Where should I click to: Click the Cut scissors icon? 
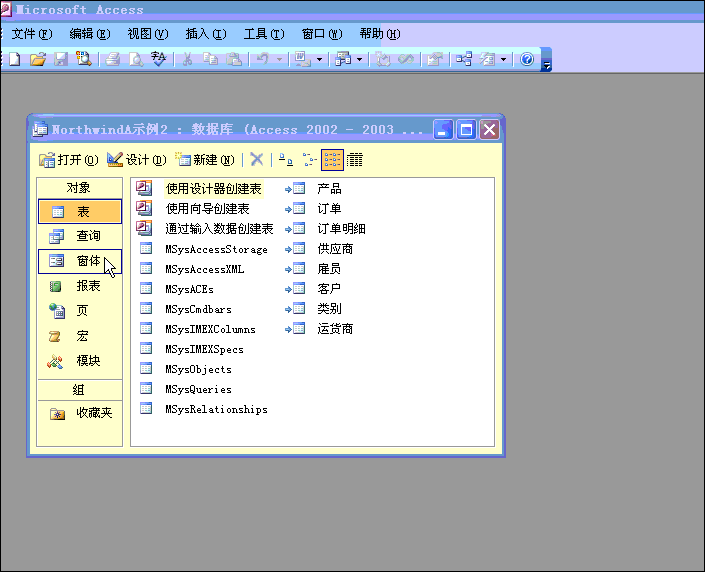coord(187,59)
